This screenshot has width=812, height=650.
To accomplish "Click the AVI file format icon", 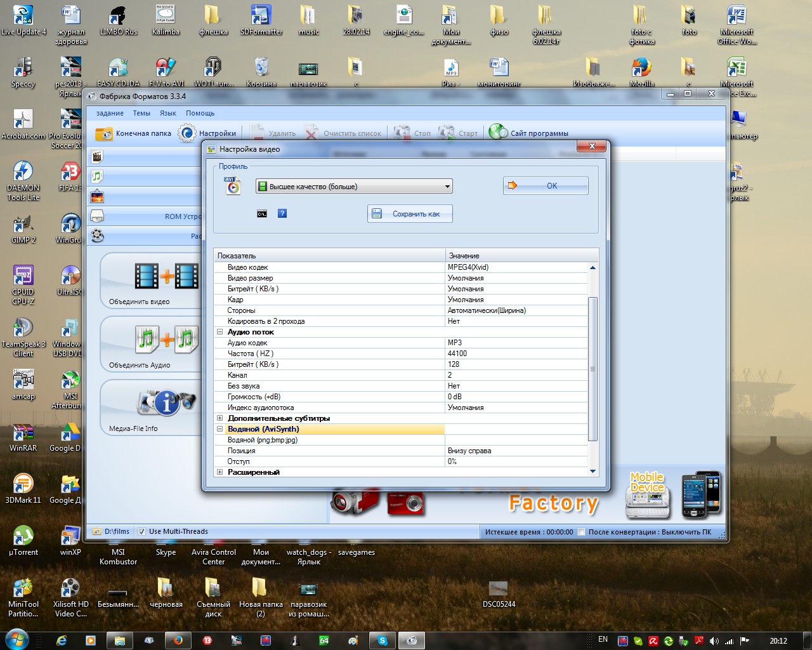I will (x=233, y=186).
